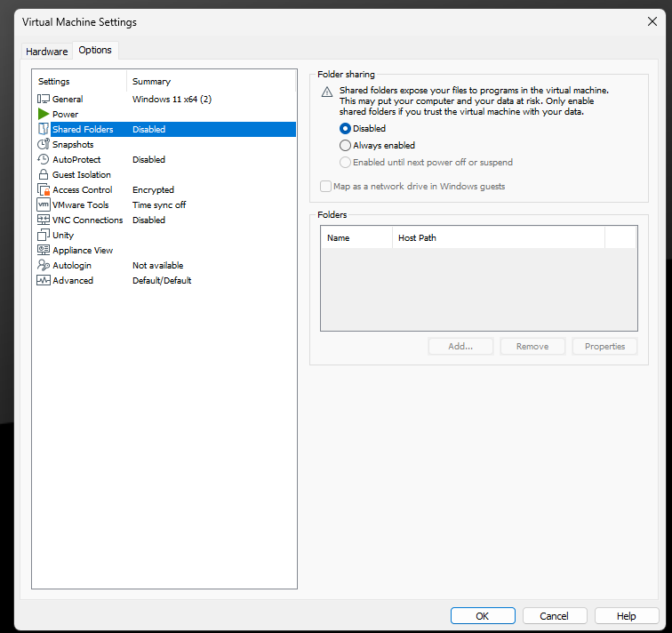
Task: Click the Autologin user icon
Action: pyautogui.click(x=44, y=265)
